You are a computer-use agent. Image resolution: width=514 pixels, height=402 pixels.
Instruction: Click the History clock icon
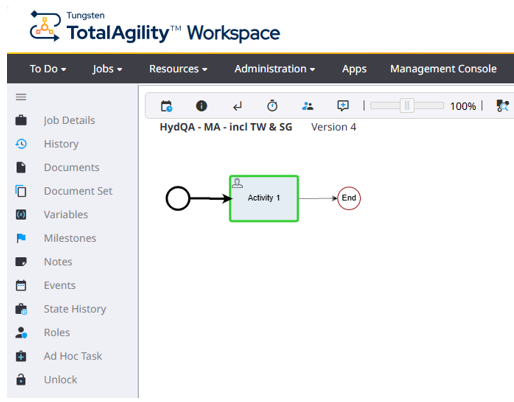[21, 144]
